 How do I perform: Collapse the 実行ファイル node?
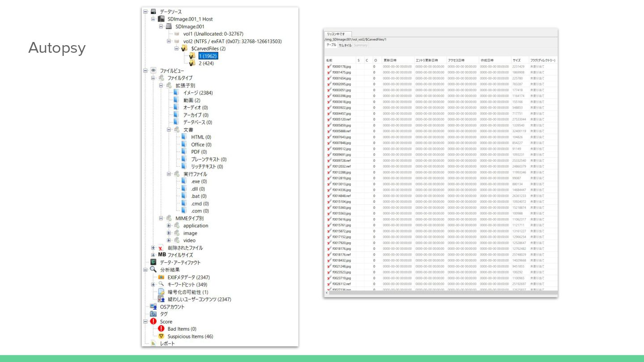point(169,174)
